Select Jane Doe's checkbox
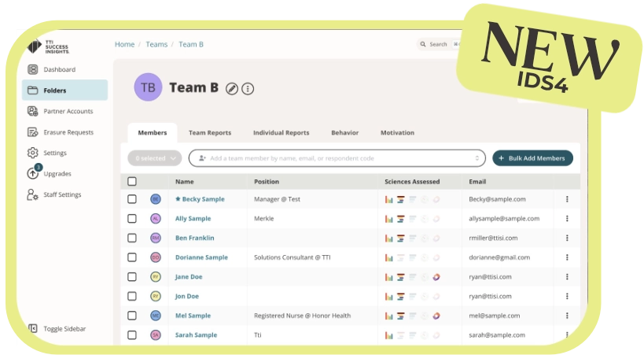 (x=132, y=277)
